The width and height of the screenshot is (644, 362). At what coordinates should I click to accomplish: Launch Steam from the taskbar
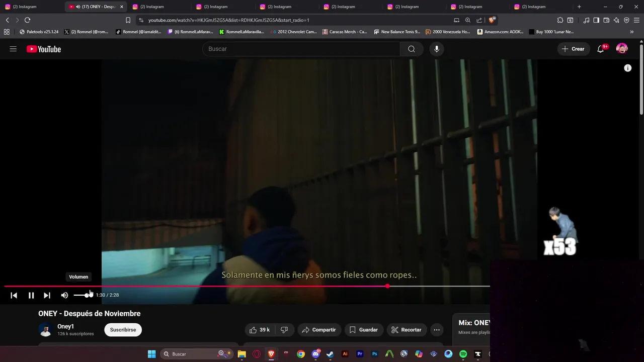pyautogui.click(x=330, y=354)
